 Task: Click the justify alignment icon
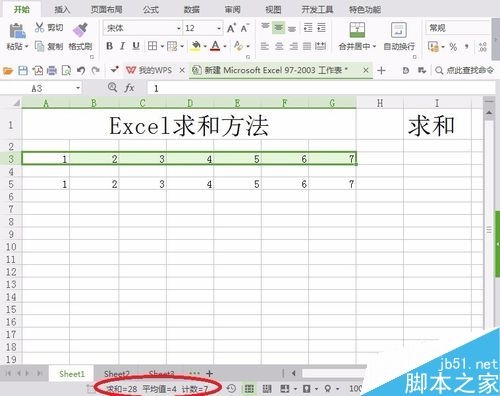pos(307,46)
